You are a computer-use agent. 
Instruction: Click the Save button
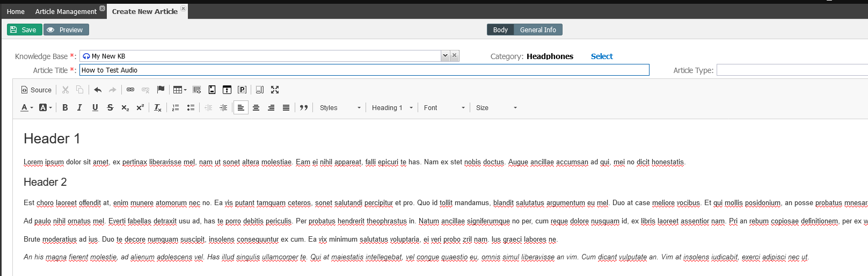[24, 30]
